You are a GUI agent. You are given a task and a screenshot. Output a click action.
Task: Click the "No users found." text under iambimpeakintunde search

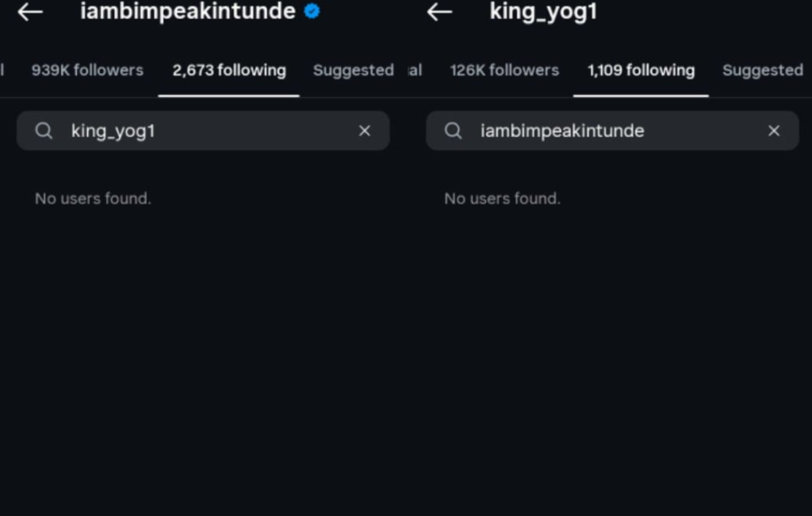click(502, 199)
